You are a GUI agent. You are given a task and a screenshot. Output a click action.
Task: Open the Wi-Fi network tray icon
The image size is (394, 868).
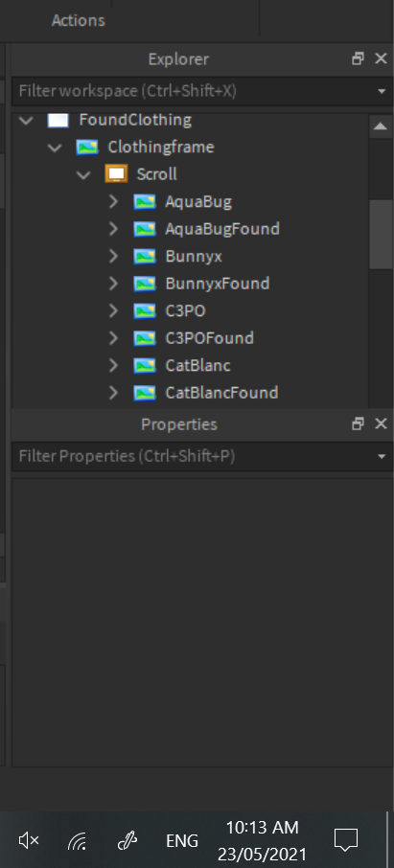(77, 841)
